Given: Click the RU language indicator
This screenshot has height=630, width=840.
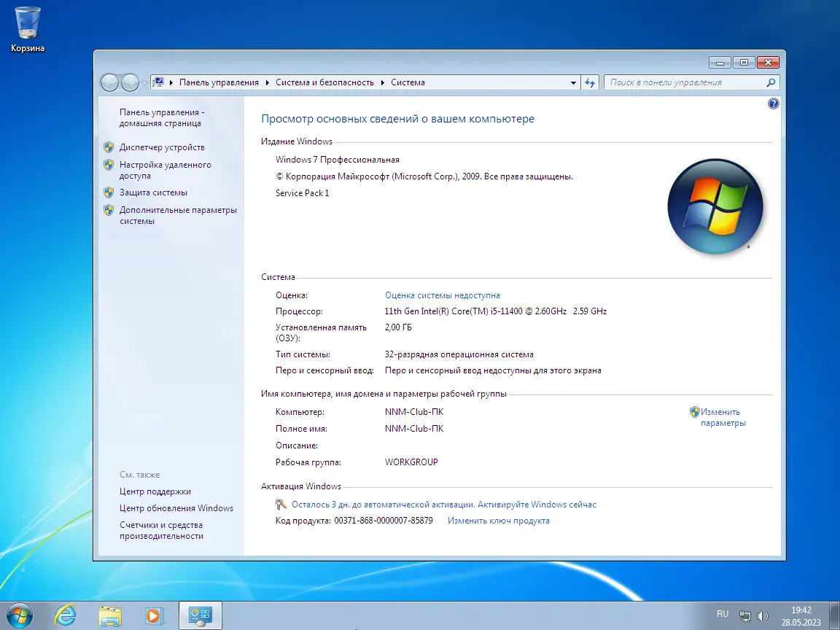Looking at the screenshot, I should (x=722, y=614).
